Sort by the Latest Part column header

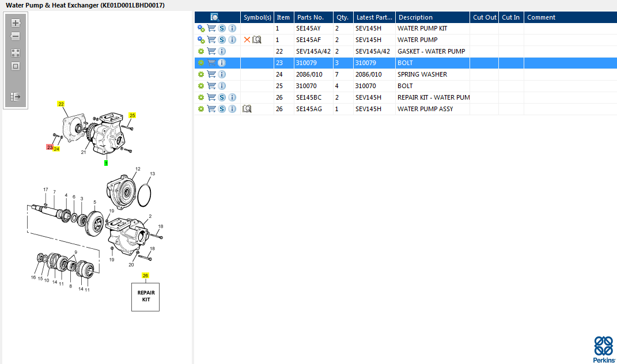pos(374,17)
